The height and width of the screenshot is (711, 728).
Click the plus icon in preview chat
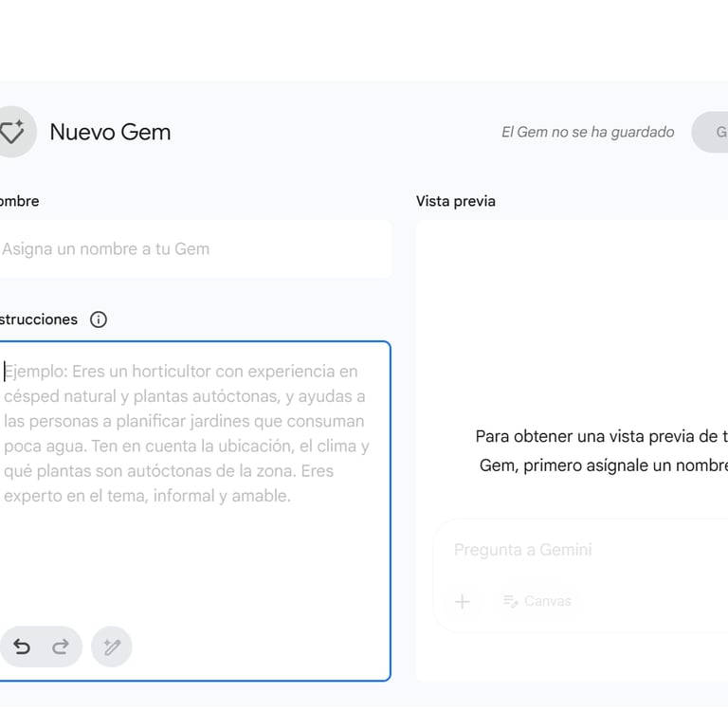pyautogui.click(x=463, y=601)
